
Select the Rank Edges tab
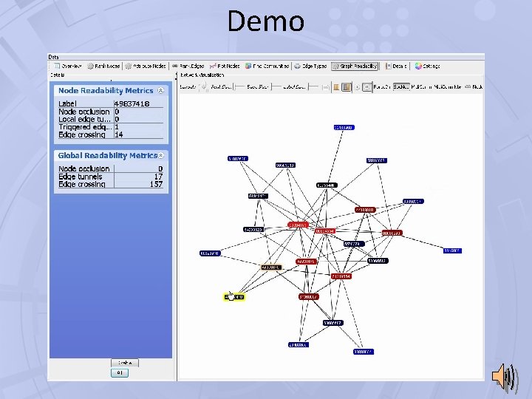pyautogui.click(x=188, y=66)
